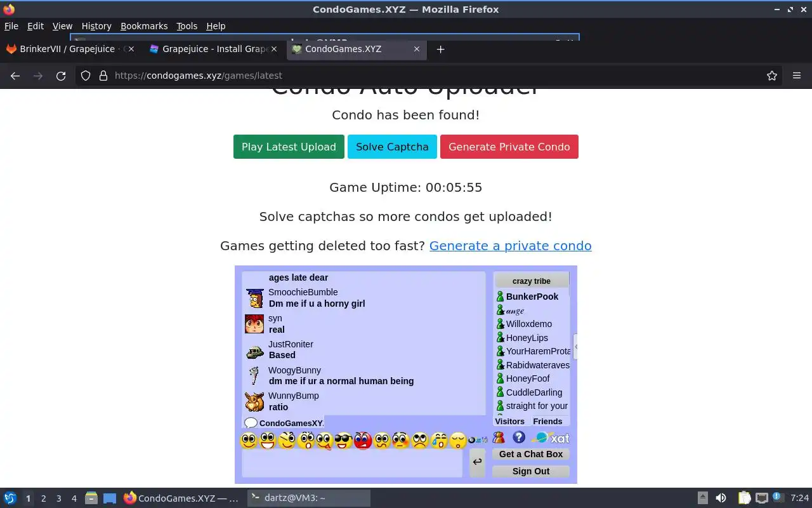Open the volume speaker tray icon

721,498
